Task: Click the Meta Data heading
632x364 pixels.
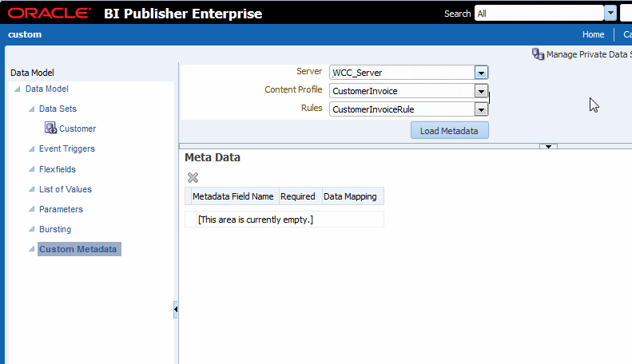Action: [213, 157]
